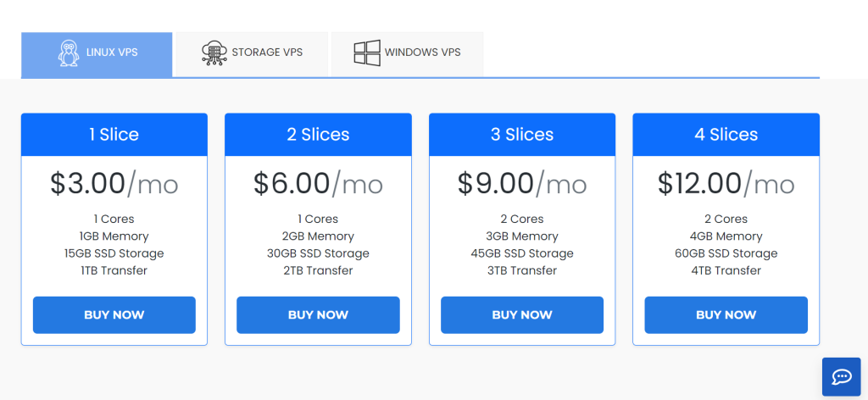Buy the 1 Slice plan
868x400 pixels.
114,314
